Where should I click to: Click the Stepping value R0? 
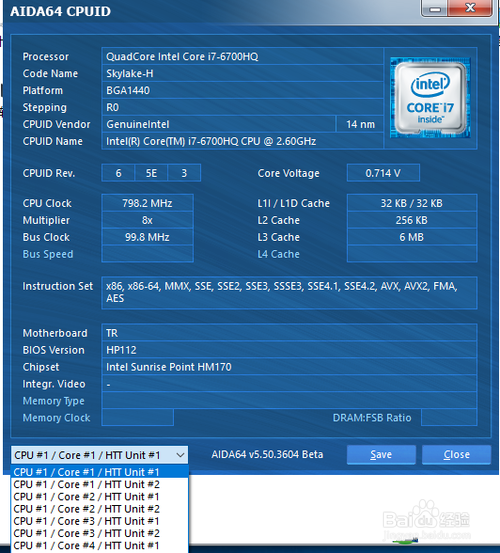click(243, 107)
